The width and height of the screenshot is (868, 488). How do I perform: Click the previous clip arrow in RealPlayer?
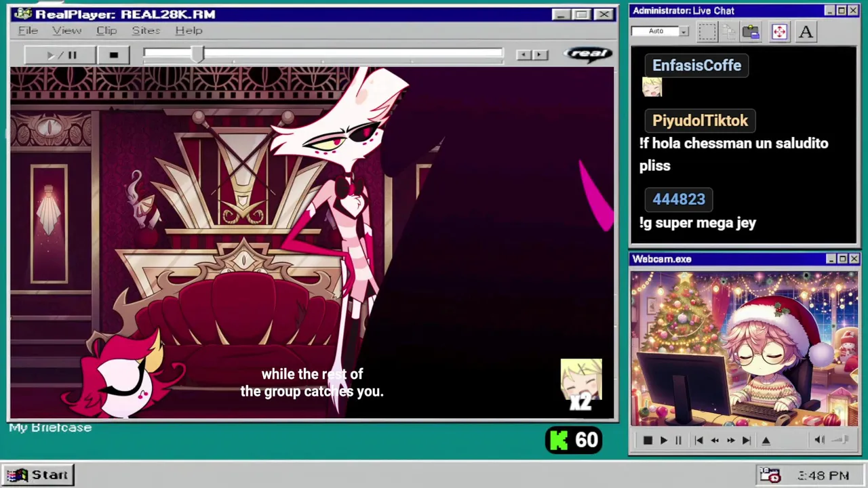point(523,55)
